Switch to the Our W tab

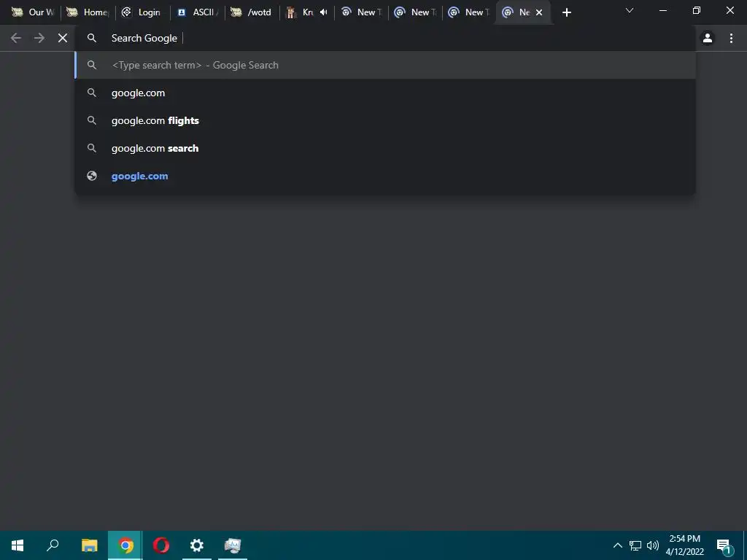(x=34, y=12)
